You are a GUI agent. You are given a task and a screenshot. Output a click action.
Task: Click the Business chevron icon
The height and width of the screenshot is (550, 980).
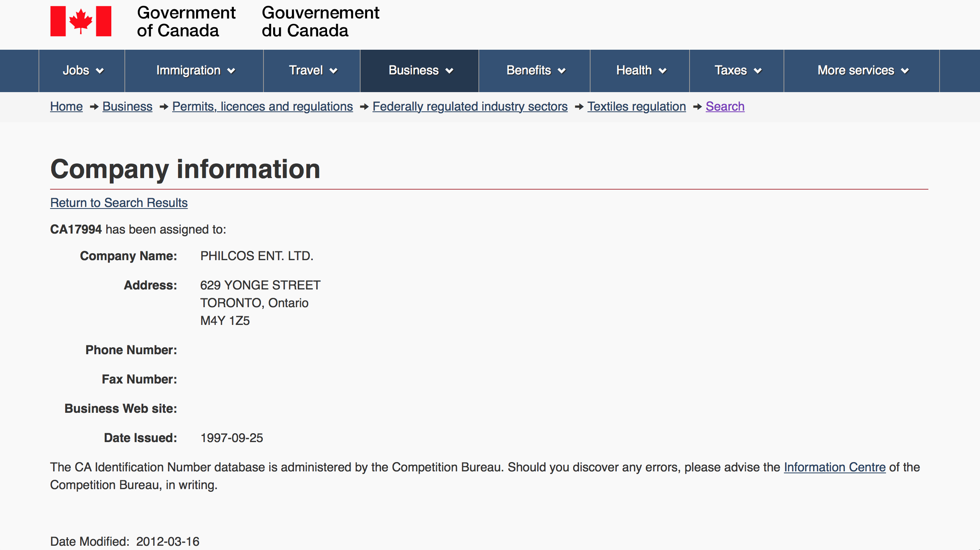tap(449, 71)
